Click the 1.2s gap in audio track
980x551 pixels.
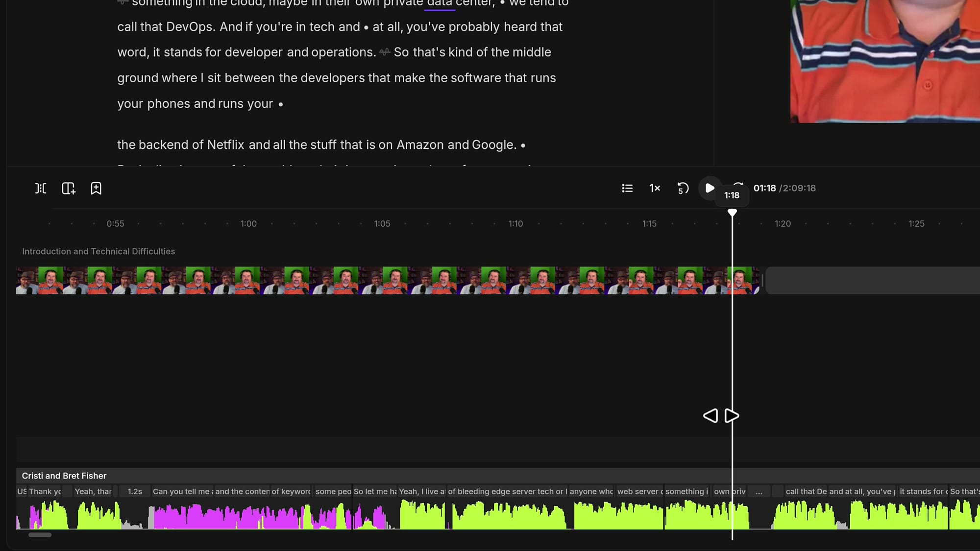click(135, 491)
